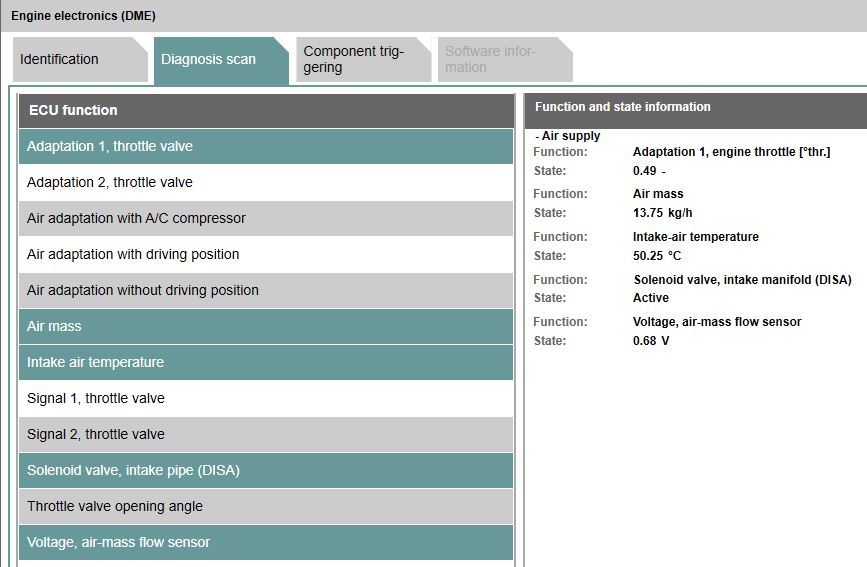Deselect Adaptation 1, throttle valve row

coord(265,146)
